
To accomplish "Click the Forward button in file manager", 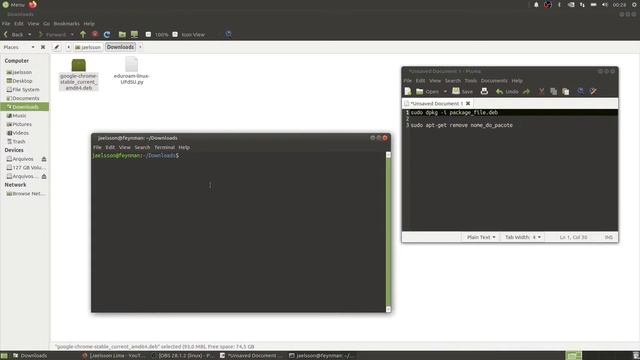I will click(x=52, y=35).
